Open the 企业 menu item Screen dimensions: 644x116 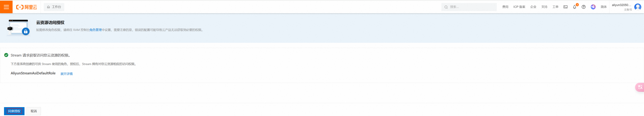point(533,7)
